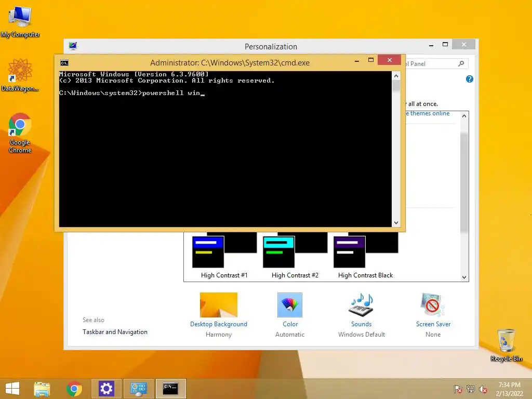
Task: Open the Sounds settings icon
Action: tap(362, 304)
